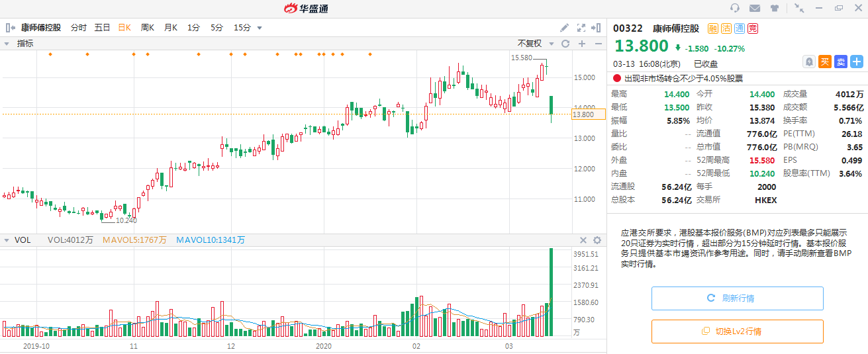
Task: Zoom out chart with minus icon
Action: click(599, 44)
